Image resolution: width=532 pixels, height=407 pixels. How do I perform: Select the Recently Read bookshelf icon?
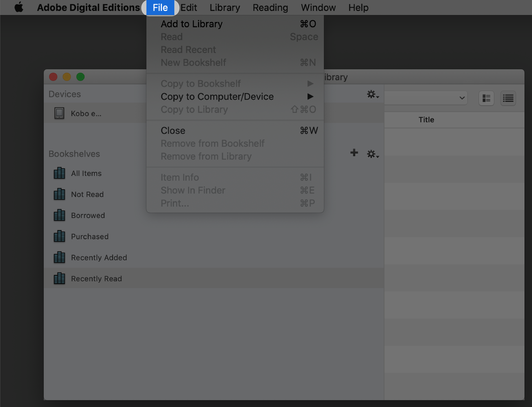[59, 279]
